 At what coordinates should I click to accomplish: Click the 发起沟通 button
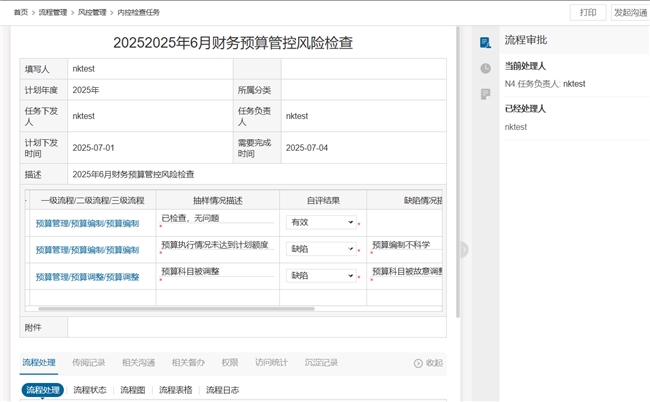tap(629, 12)
